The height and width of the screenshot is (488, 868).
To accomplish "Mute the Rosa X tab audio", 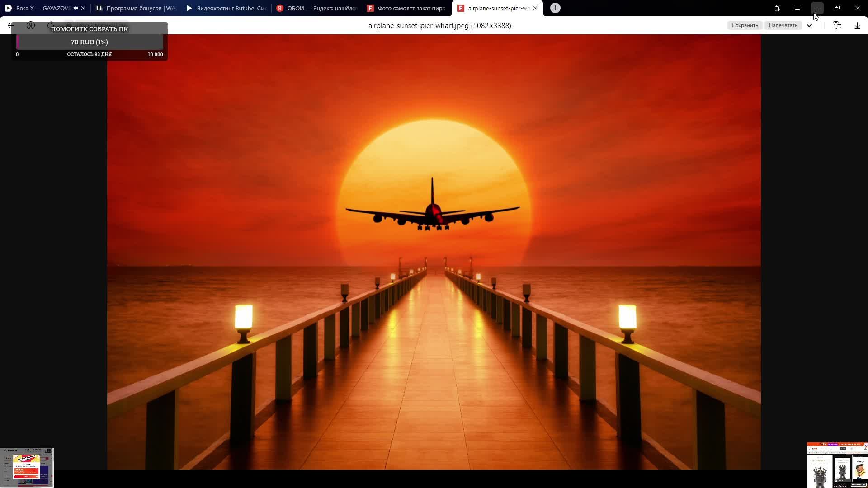I will (x=75, y=8).
